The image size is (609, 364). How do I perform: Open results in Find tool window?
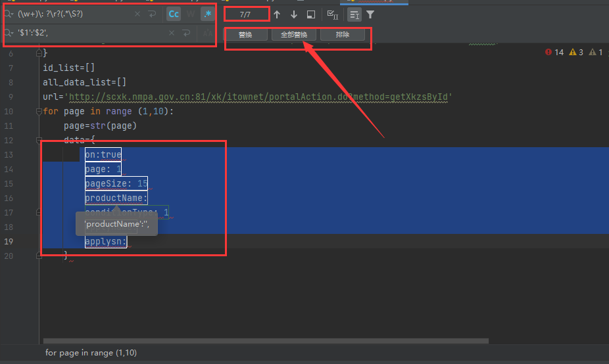311,14
